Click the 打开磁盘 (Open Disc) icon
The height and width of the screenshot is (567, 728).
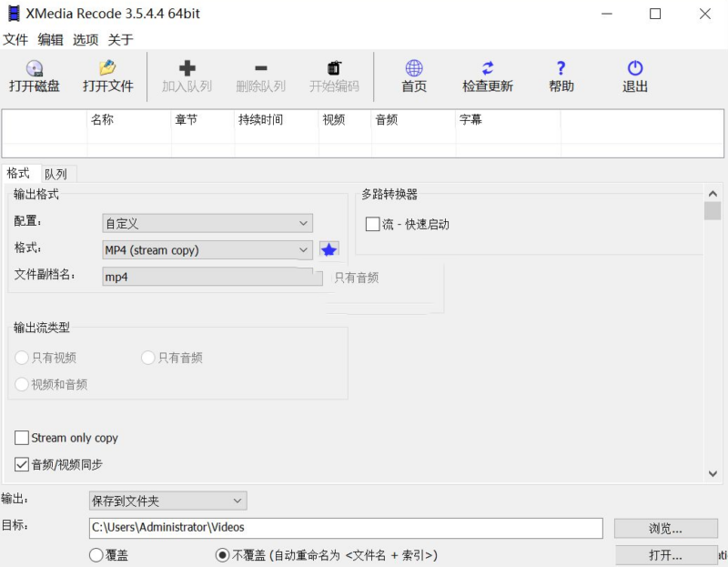pos(35,76)
